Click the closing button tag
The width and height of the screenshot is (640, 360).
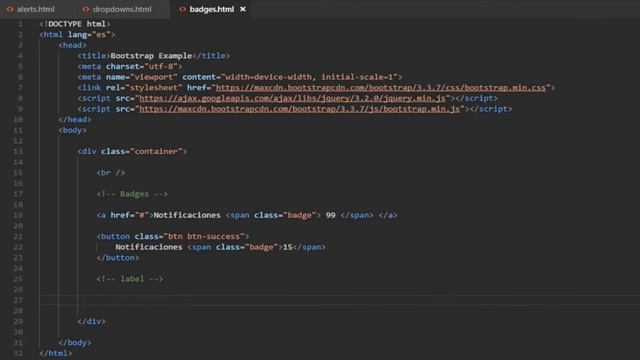point(118,258)
